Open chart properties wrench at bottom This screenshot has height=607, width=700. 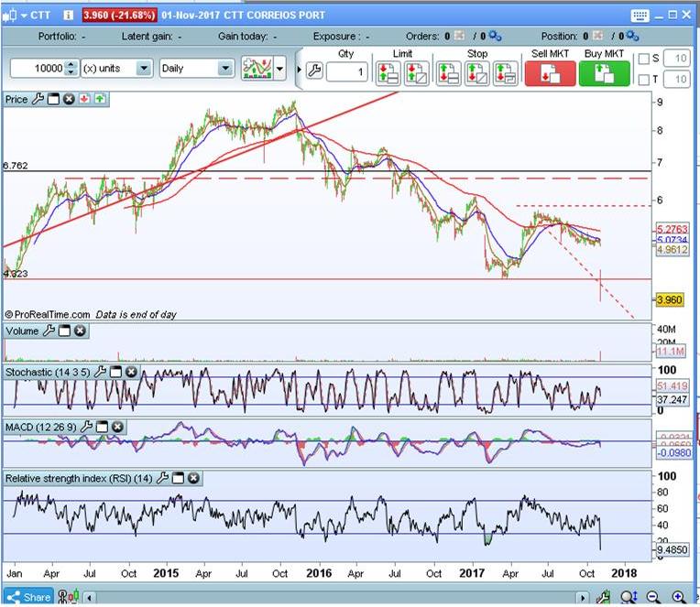tap(603, 597)
